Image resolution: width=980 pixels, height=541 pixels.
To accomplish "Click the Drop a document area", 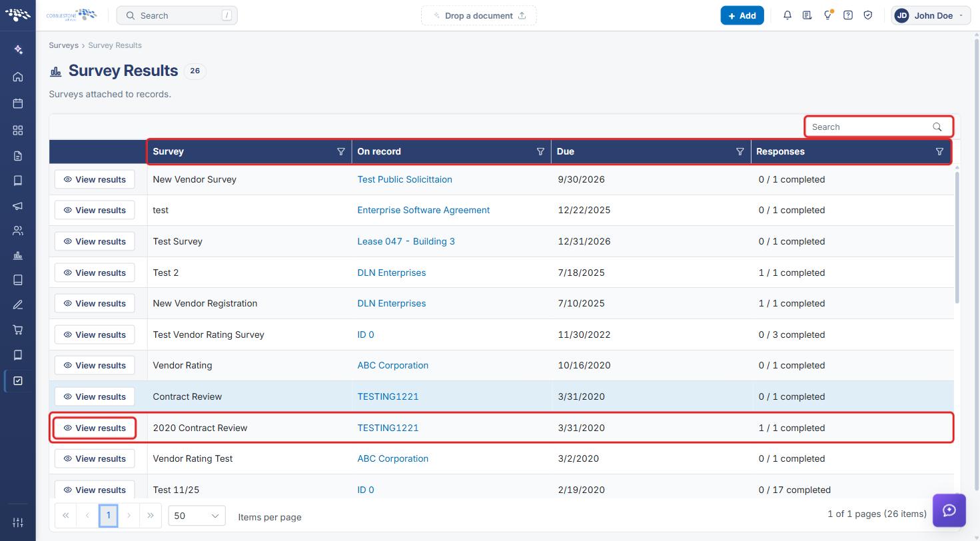I will (x=478, y=15).
